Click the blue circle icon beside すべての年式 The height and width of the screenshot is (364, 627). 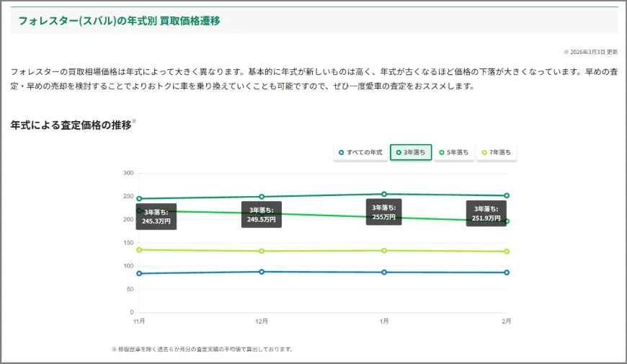click(341, 152)
